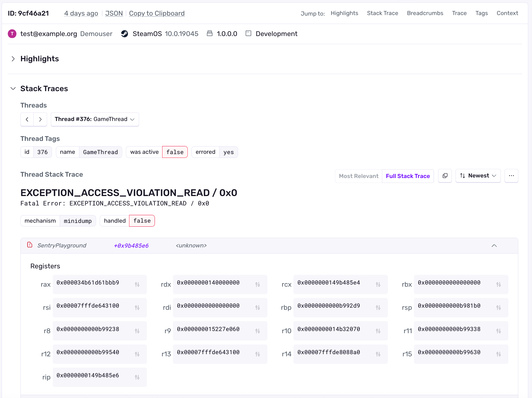This screenshot has height=398, width=532.
Task: Toggle value format for rbx register
Action: tap(498, 285)
